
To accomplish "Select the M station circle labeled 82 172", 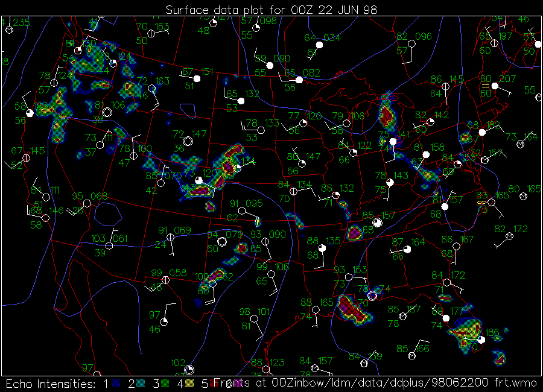I will point(509,236).
